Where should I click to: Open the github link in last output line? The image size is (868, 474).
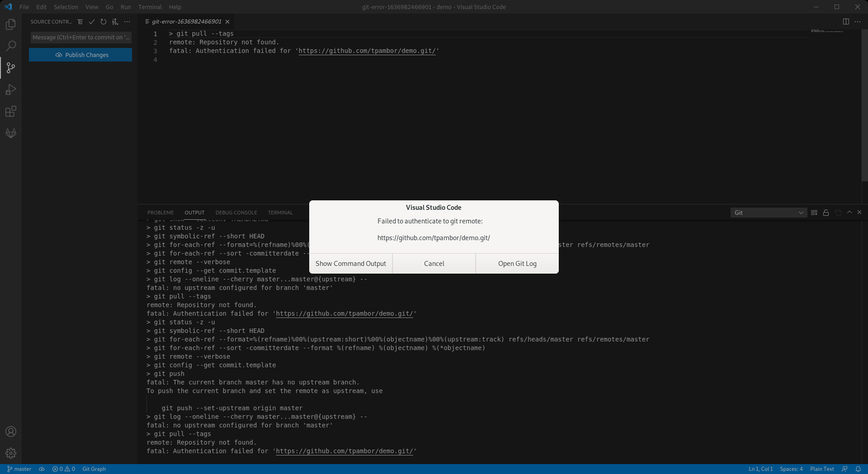pyautogui.click(x=344, y=451)
